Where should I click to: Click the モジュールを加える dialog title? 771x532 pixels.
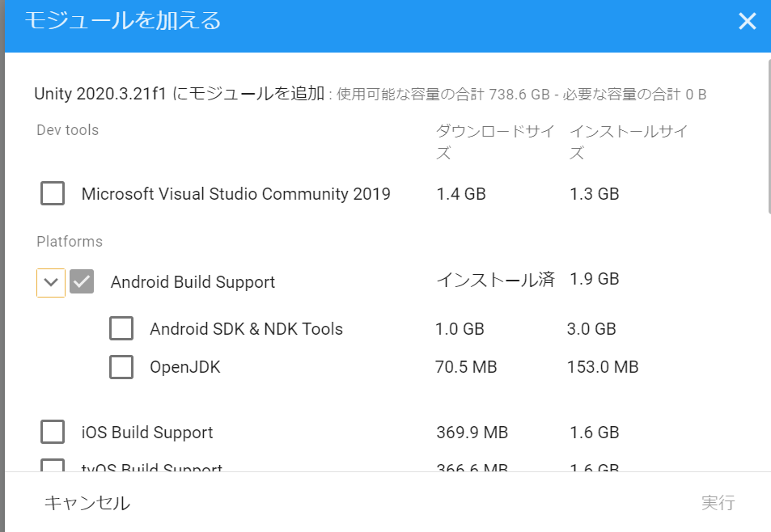click(x=123, y=21)
